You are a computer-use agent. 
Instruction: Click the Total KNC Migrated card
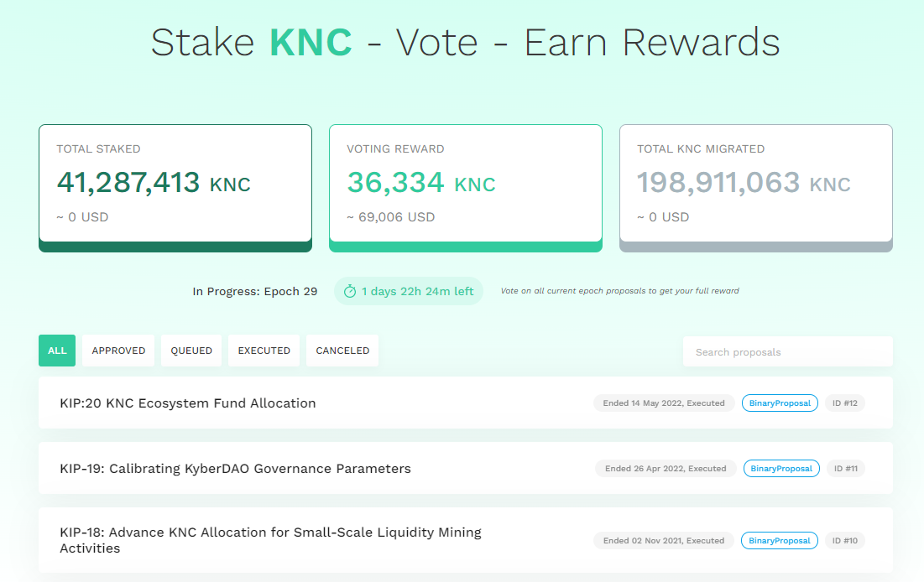756,188
